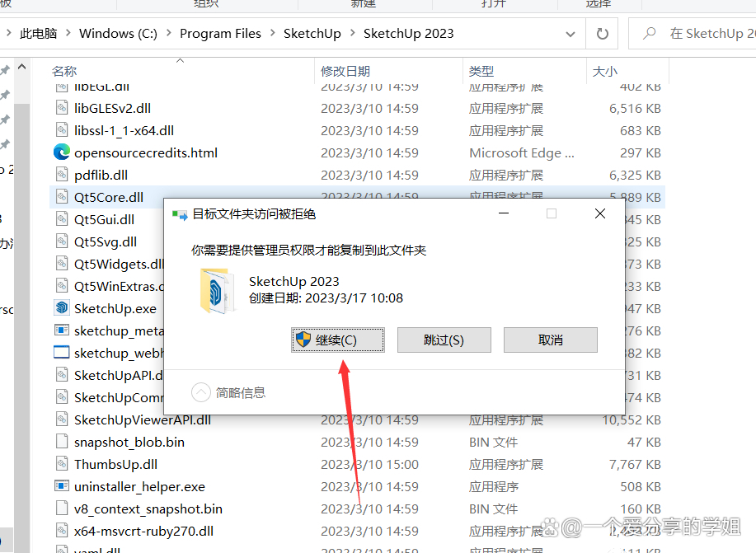This screenshot has height=553, width=756.
Task: Click the 跳过(S) button
Action: 444,340
